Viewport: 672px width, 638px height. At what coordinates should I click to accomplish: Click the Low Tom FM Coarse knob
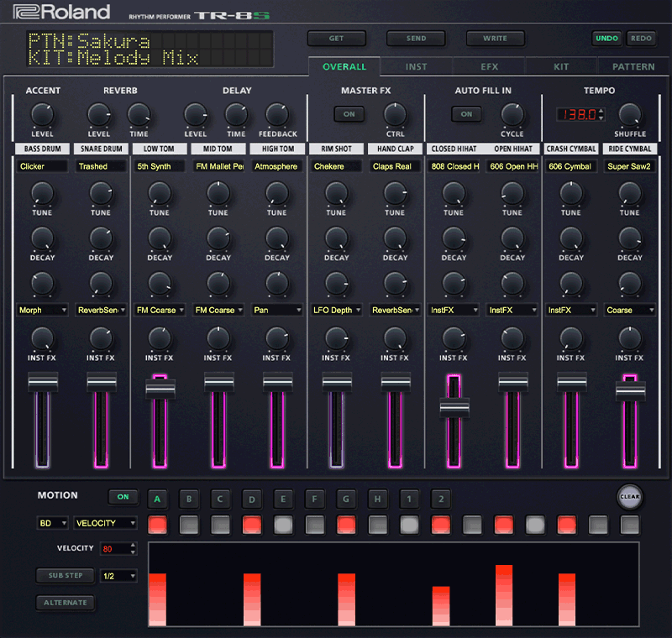(x=160, y=284)
